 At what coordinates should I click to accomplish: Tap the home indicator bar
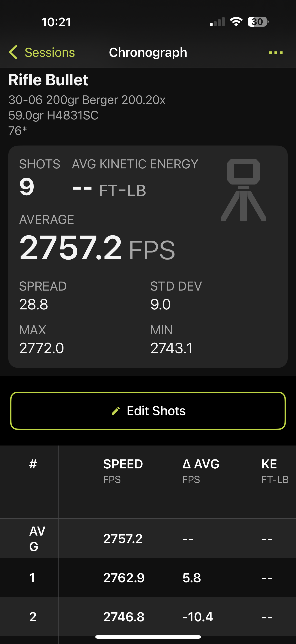[148, 637]
